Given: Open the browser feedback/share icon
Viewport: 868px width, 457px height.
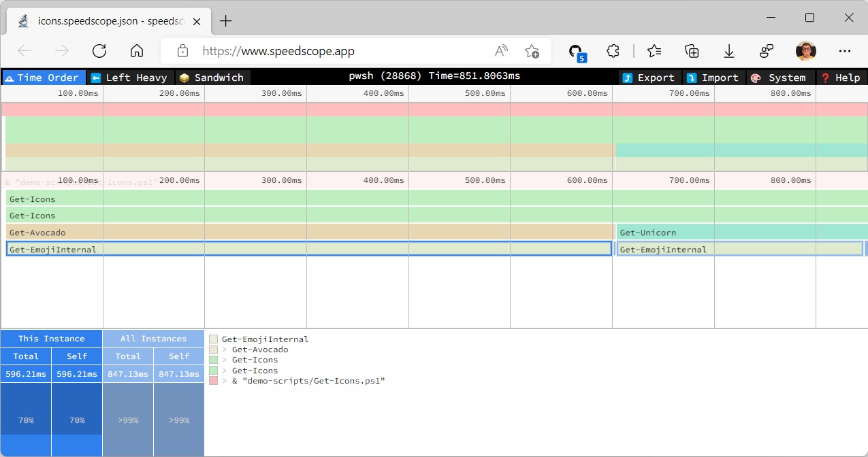Looking at the screenshot, I should (x=767, y=51).
